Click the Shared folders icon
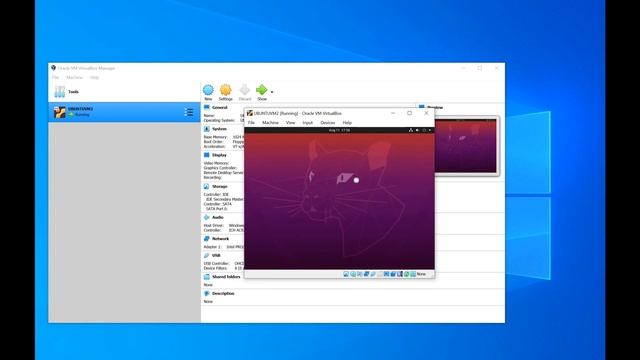The image size is (640, 360). (x=207, y=277)
